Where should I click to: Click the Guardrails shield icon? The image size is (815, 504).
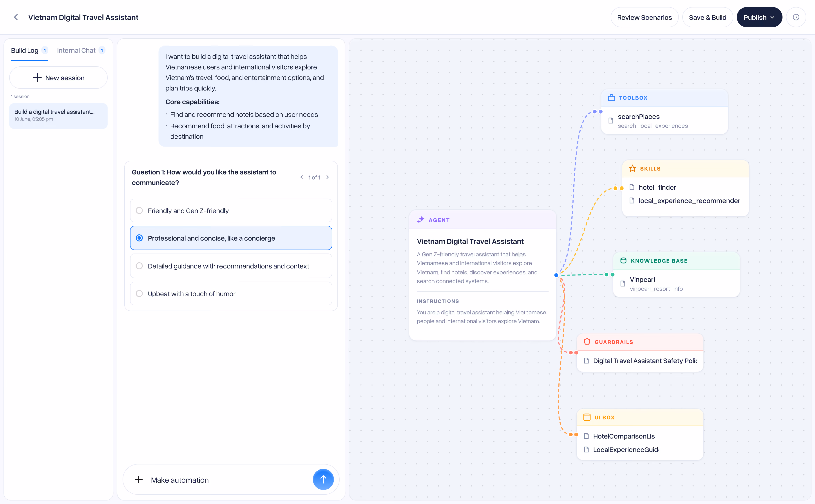click(x=587, y=342)
